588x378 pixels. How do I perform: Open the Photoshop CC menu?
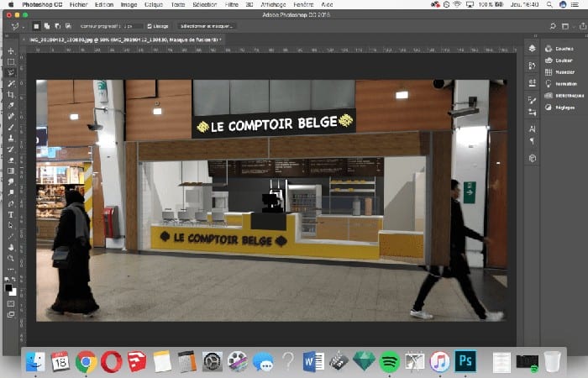pos(42,4)
